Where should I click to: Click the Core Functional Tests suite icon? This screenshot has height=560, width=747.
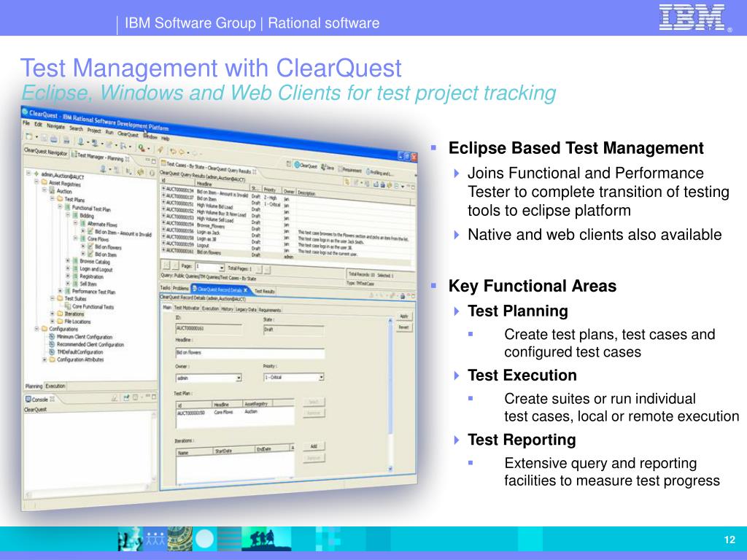pos(67,306)
